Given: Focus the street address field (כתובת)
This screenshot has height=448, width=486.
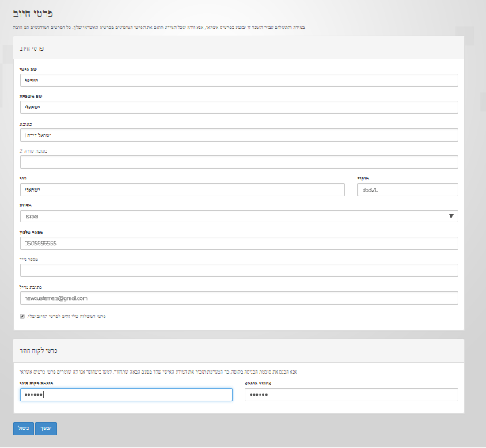Looking at the screenshot, I should [237, 135].
